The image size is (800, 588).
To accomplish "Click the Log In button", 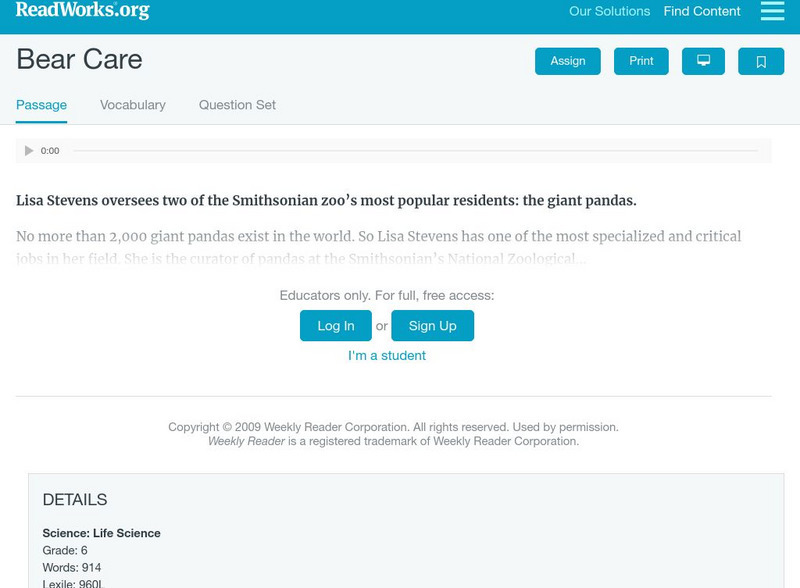I will point(336,326).
